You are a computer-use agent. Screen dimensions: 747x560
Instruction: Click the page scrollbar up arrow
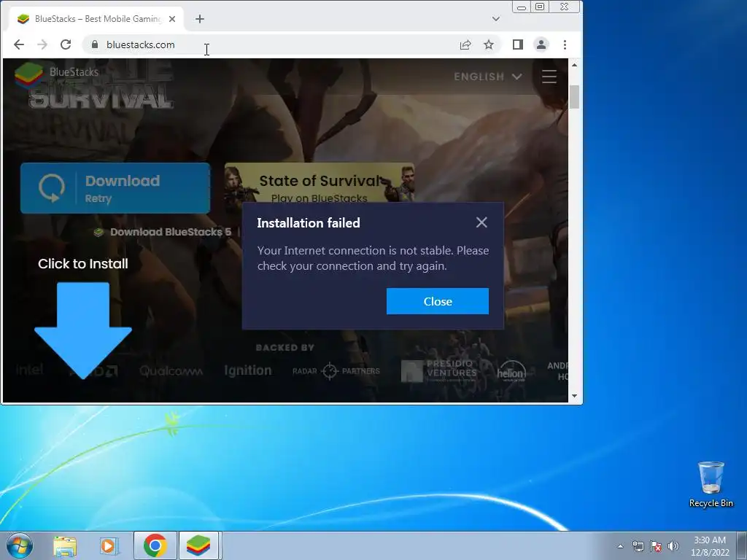(x=575, y=65)
